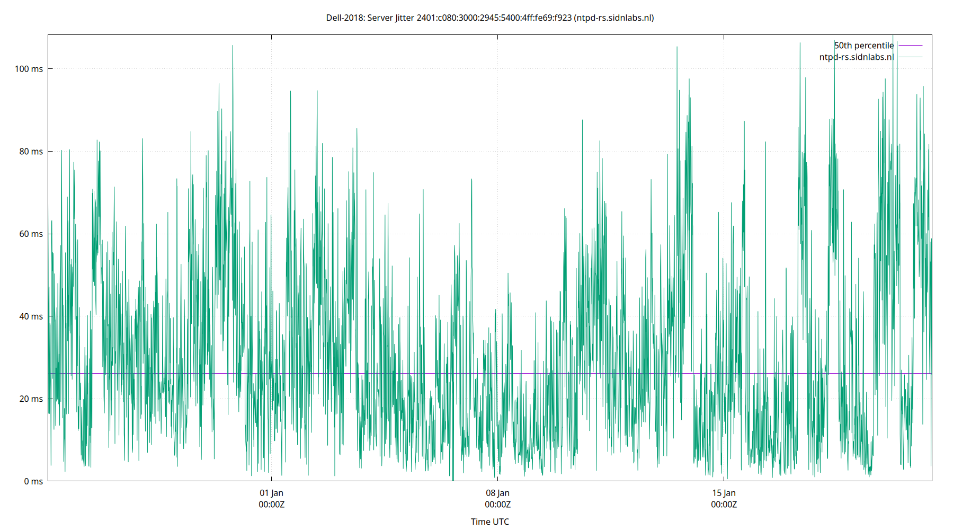The height and width of the screenshot is (530, 980).
Task: Toggle the 50th percentile legend entry
Action: click(x=864, y=46)
